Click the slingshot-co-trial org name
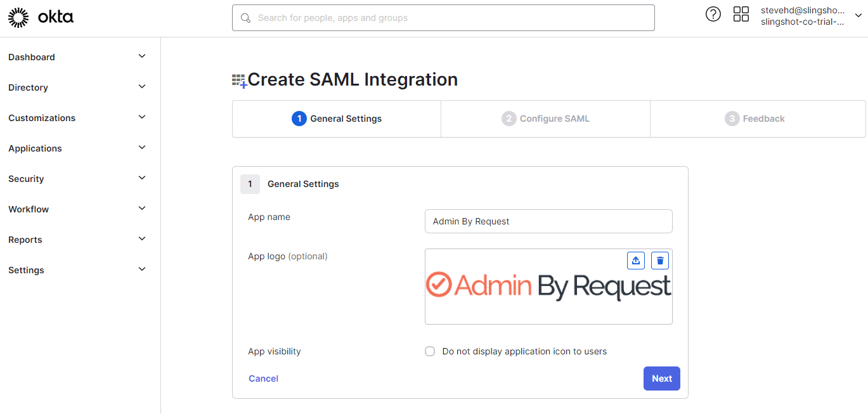This screenshot has width=868, height=414. click(803, 22)
